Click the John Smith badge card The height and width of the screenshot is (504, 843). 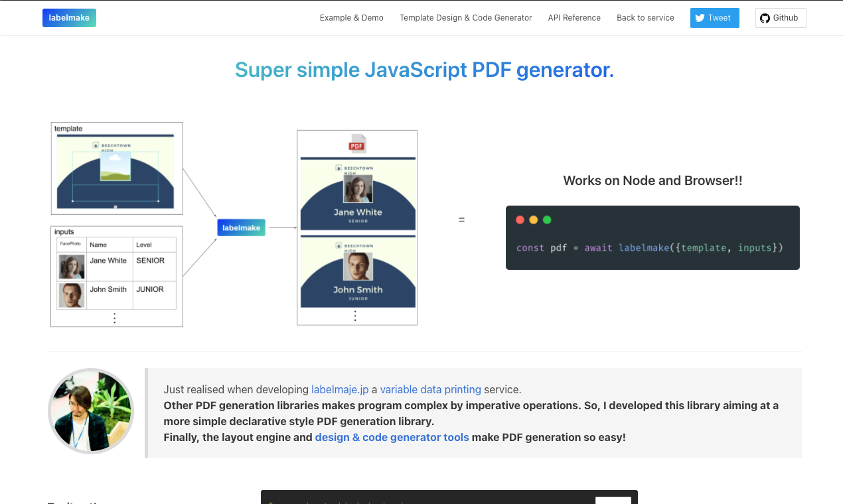(358, 271)
